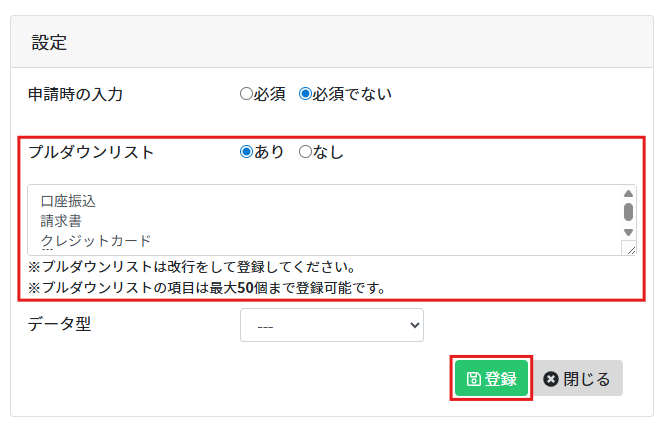Click the データ型 dropdown chevron arrow

[x=415, y=325]
